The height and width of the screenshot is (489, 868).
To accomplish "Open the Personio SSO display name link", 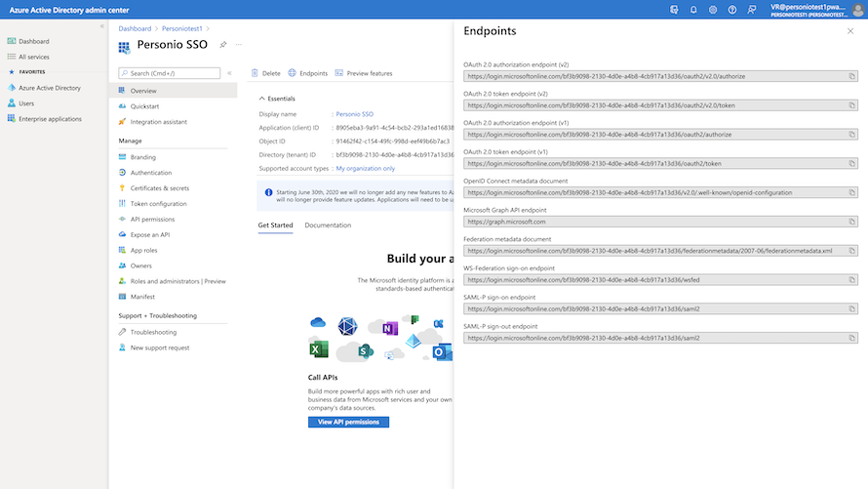I will [x=354, y=114].
